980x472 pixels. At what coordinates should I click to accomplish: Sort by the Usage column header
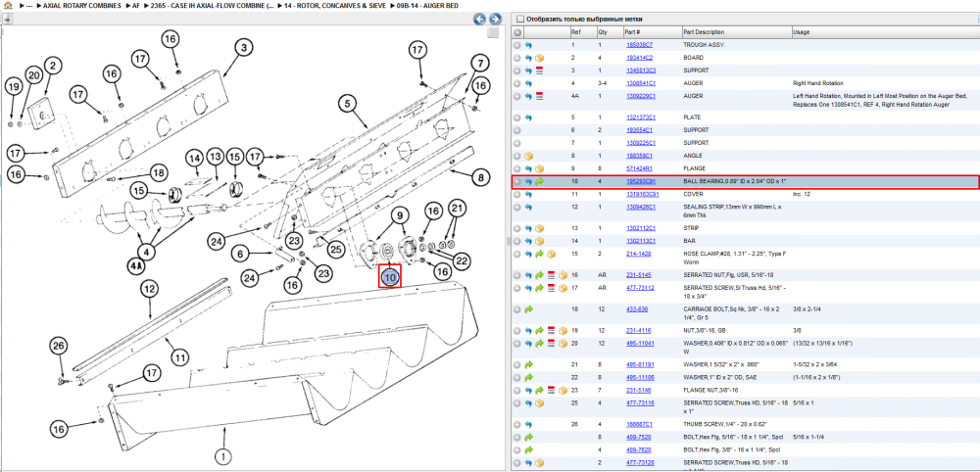[x=801, y=32]
